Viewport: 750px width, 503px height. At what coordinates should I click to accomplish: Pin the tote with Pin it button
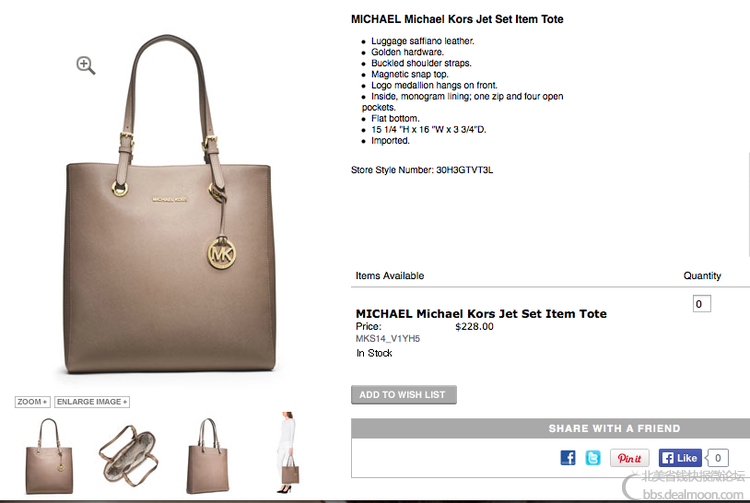pyautogui.click(x=629, y=458)
